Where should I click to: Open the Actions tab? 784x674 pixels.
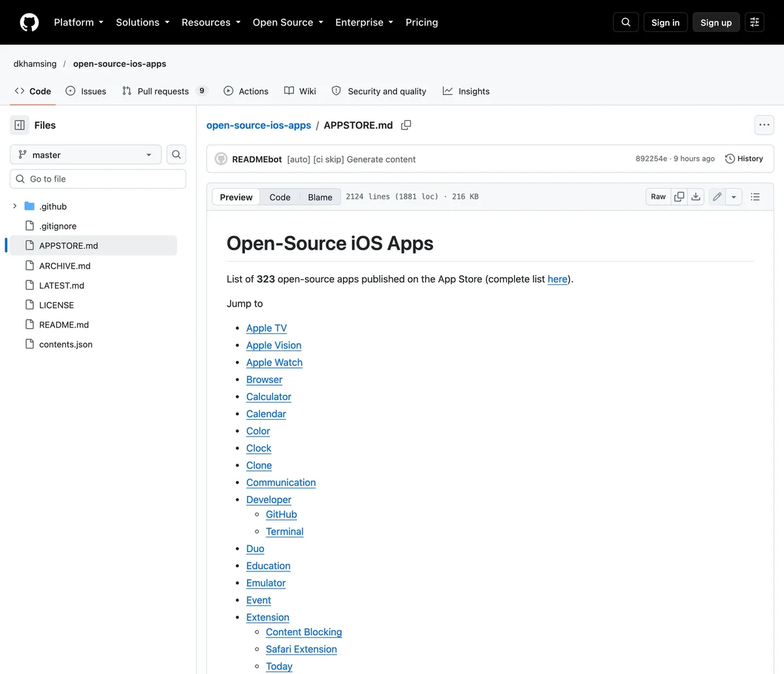click(246, 92)
